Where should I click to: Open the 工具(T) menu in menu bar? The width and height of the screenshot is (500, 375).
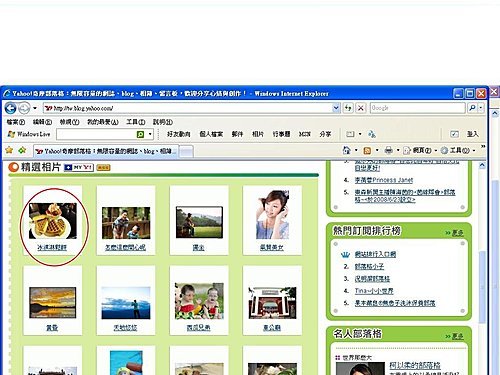point(136,122)
